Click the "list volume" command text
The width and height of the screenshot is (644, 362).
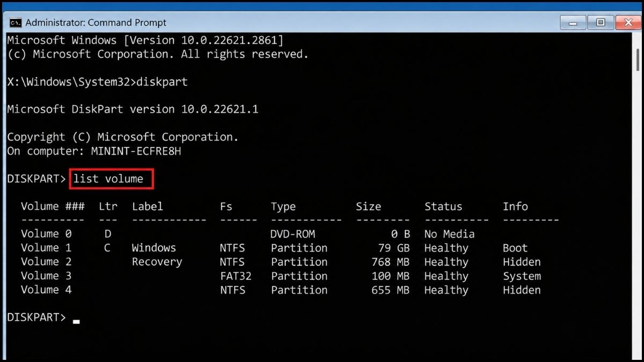click(108, 179)
